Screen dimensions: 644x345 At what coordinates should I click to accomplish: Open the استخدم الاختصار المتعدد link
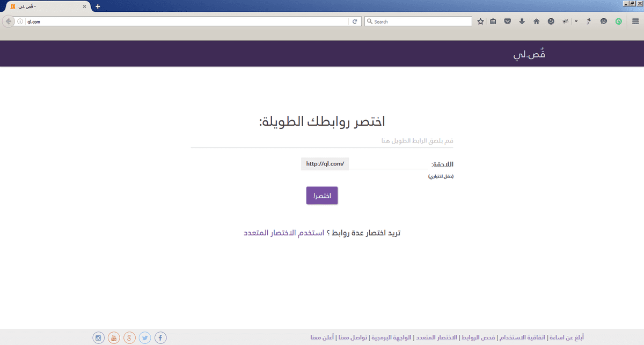coord(283,233)
